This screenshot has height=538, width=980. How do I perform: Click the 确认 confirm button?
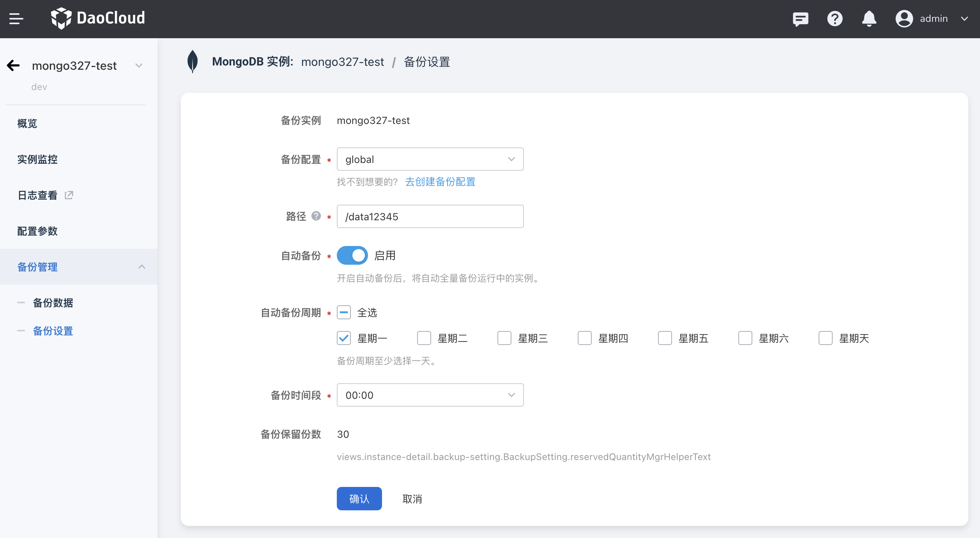pyautogui.click(x=359, y=499)
